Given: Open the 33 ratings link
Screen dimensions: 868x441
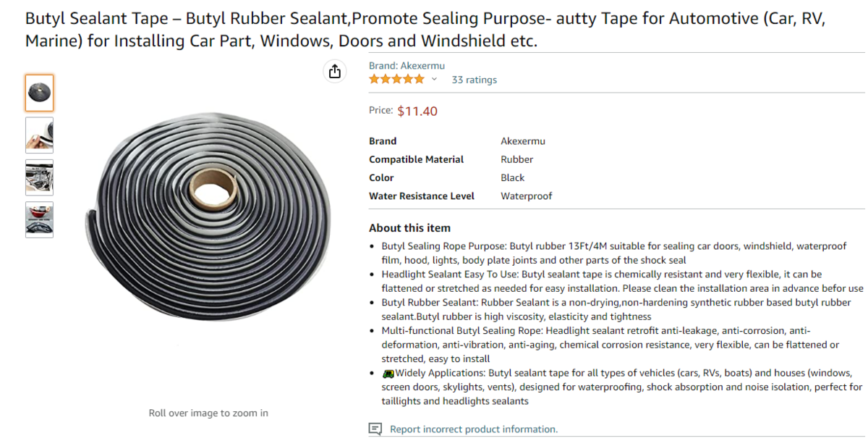Looking at the screenshot, I should pos(474,80).
